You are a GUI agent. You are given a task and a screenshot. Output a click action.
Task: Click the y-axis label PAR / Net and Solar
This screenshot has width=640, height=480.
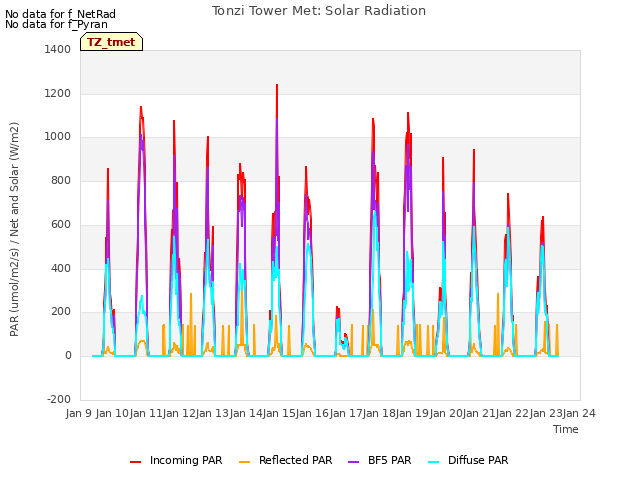[x=14, y=229]
